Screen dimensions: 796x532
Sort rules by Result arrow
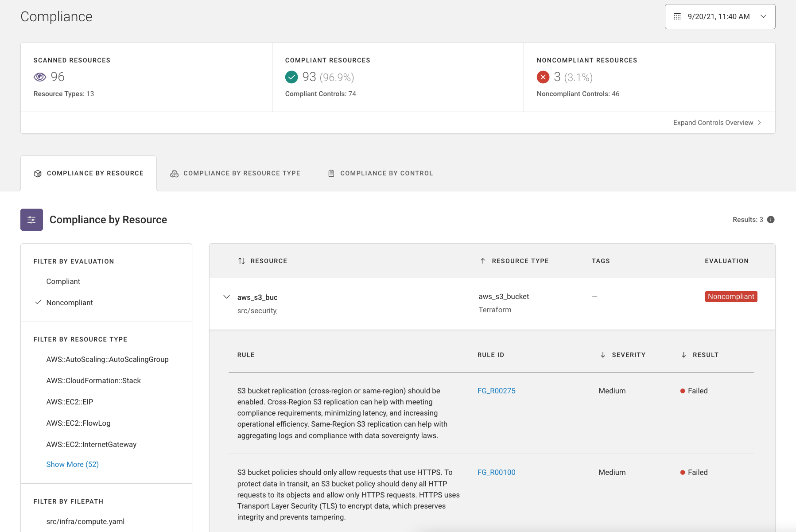(683, 355)
